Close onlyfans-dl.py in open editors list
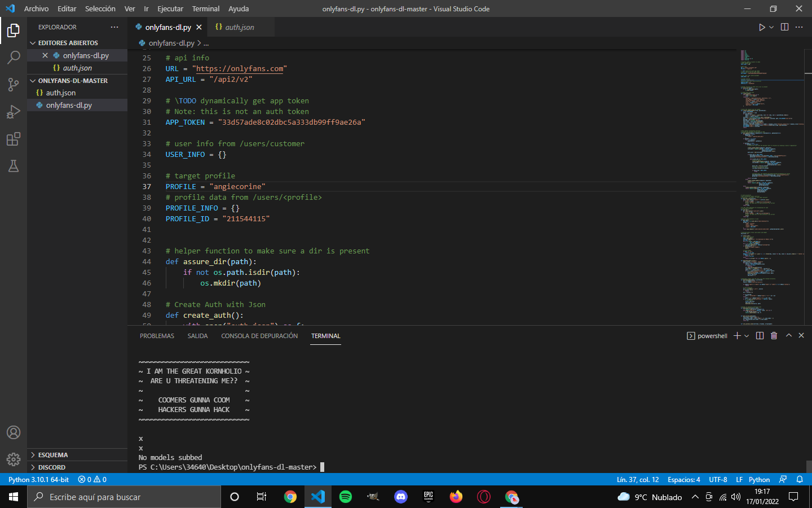 click(45, 55)
